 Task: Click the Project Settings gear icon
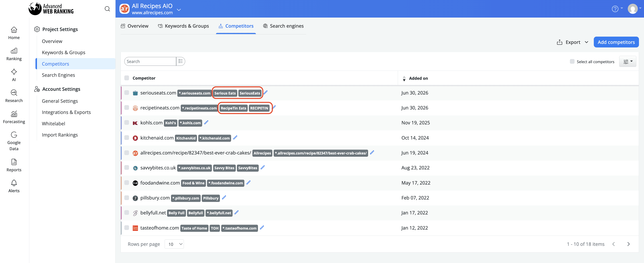[x=37, y=29]
